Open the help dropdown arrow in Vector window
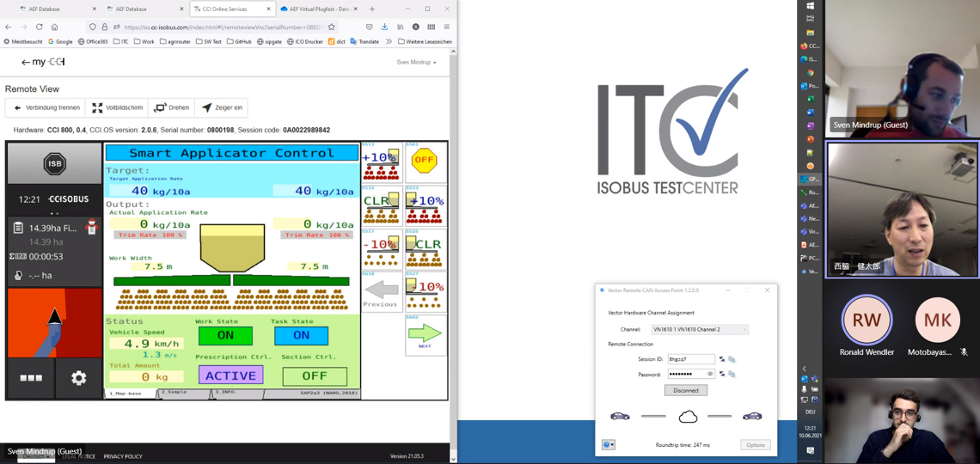The image size is (980, 464). pyautogui.click(x=608, y=444)
